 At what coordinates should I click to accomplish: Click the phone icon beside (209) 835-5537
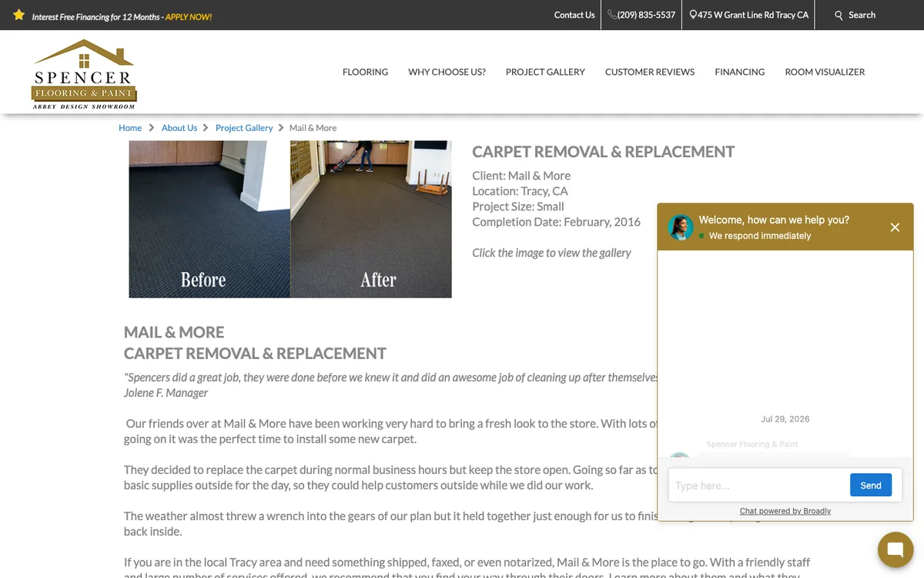[612, 15]
